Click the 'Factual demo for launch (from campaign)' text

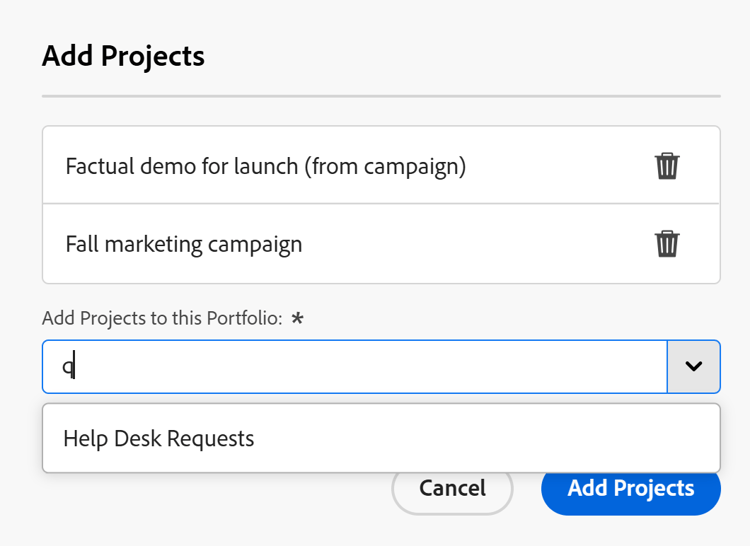point(266,165)
